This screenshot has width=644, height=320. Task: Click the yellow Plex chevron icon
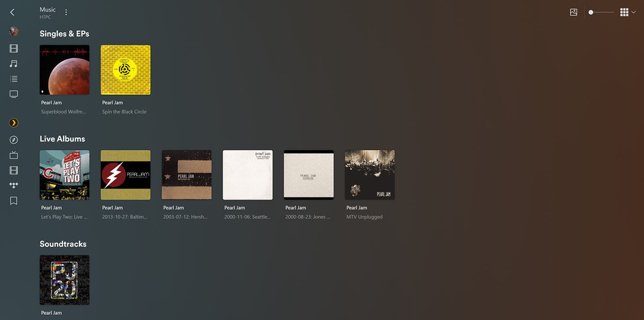click(x=13, y=122)
